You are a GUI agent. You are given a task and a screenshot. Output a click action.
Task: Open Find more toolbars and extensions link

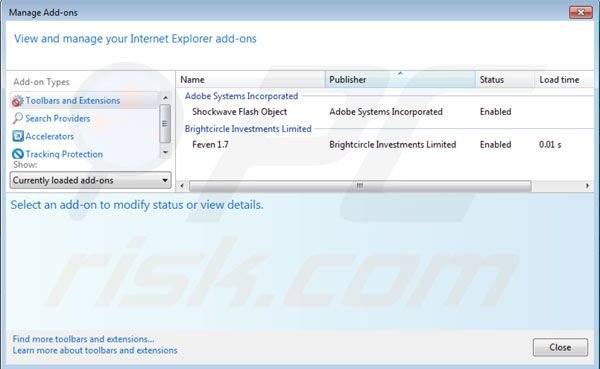click(x=83, y=339)
